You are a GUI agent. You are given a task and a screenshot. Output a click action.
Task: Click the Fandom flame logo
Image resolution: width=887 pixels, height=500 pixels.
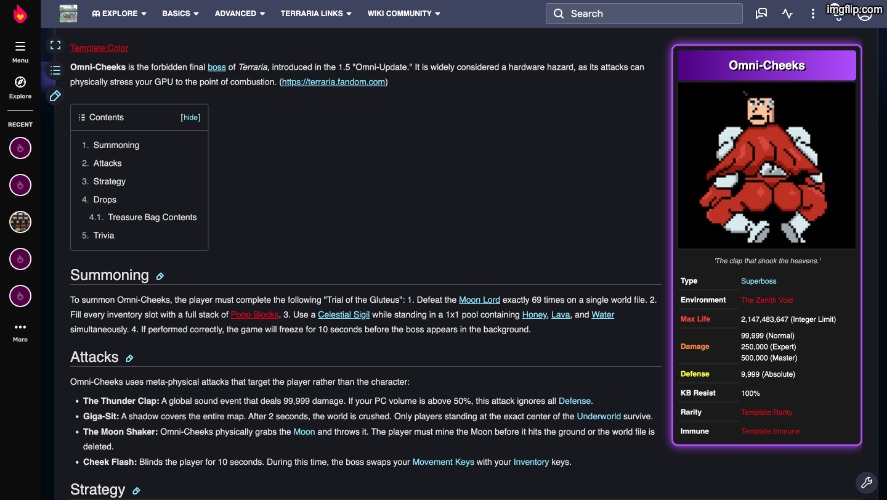click(20, 14)
